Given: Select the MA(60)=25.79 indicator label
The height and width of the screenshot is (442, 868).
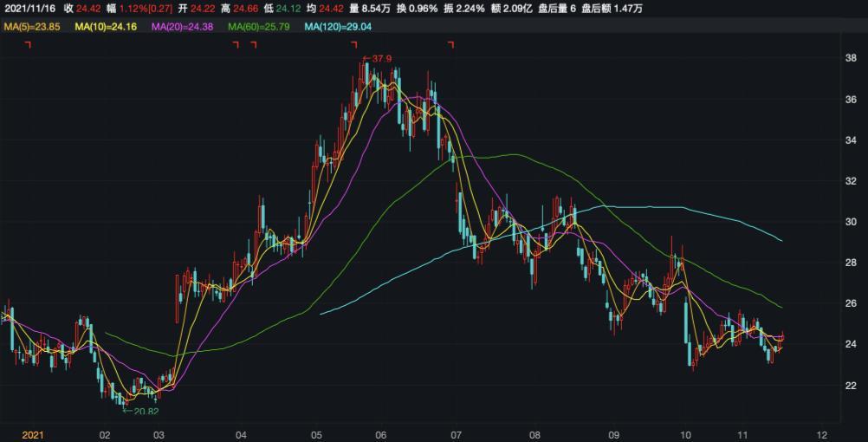Looking at the screenshot, I should click(262, 27).
